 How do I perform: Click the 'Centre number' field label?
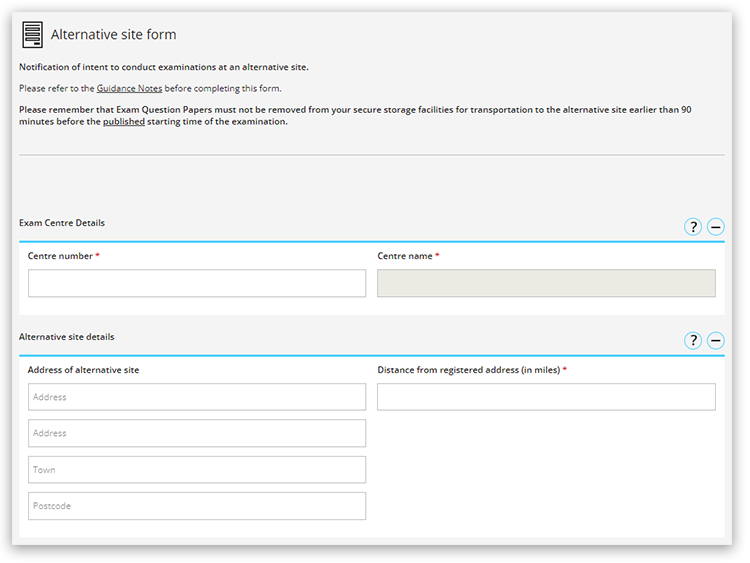point(60,256)
